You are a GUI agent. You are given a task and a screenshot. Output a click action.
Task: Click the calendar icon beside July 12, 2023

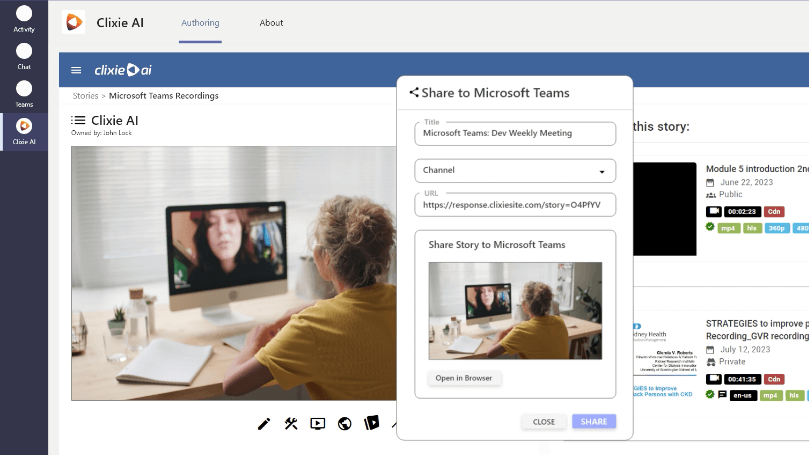point(710,350)
